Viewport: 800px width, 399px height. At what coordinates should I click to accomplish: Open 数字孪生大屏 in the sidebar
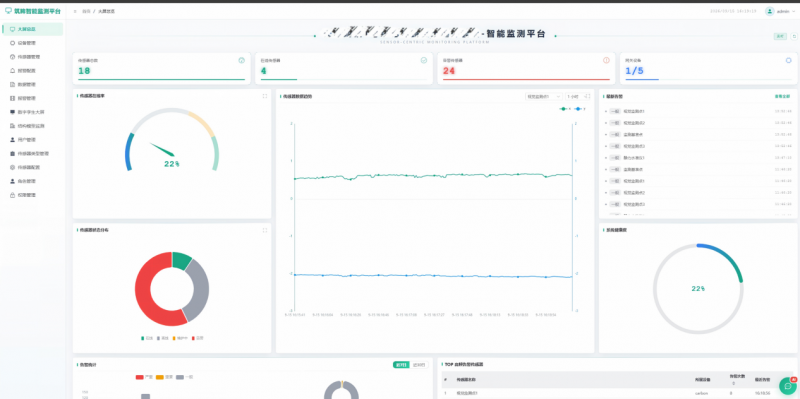tap(33, 112)
